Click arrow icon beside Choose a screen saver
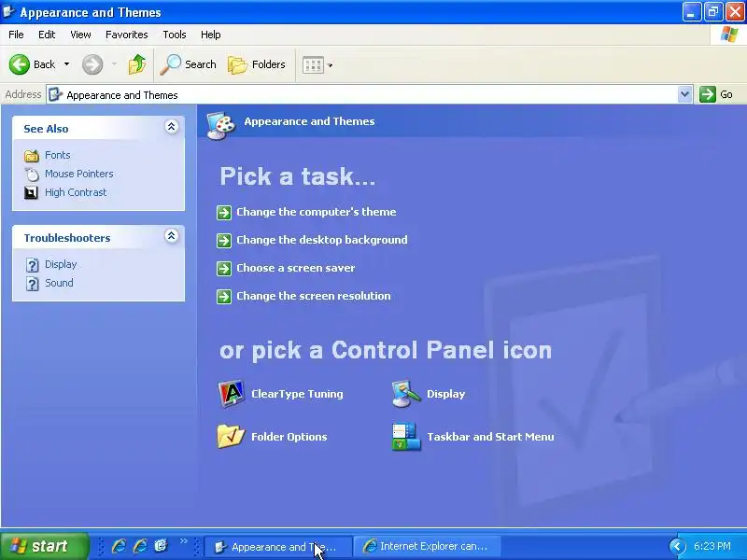Screen dimensions: 747x560 (224, 269)
